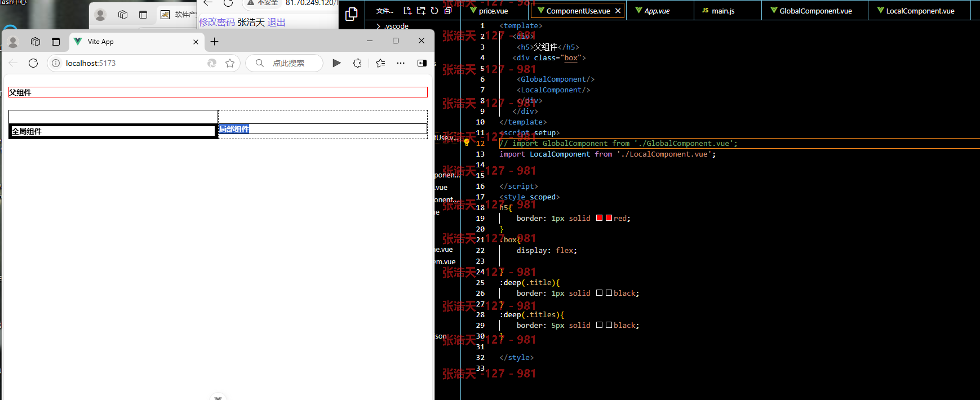The width and height of the screenshot is (980, 400).
Task: Refresh the VS Code file explorer
Action: click(x=434, y=11)
